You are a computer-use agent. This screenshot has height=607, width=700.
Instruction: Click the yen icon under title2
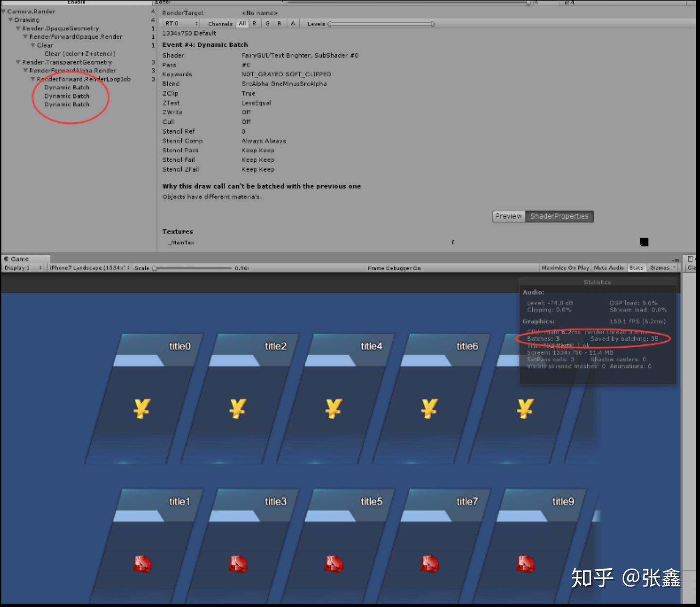point(238,409)
